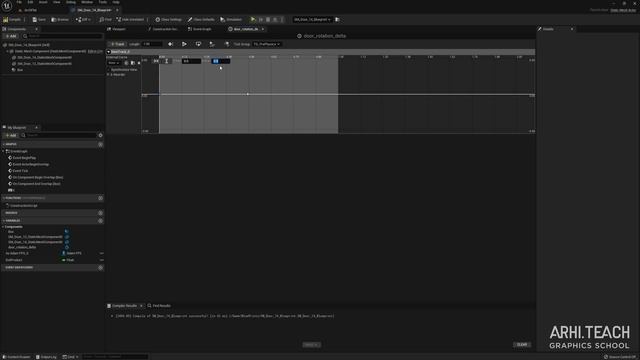Open the Help menu

(116, 2)
